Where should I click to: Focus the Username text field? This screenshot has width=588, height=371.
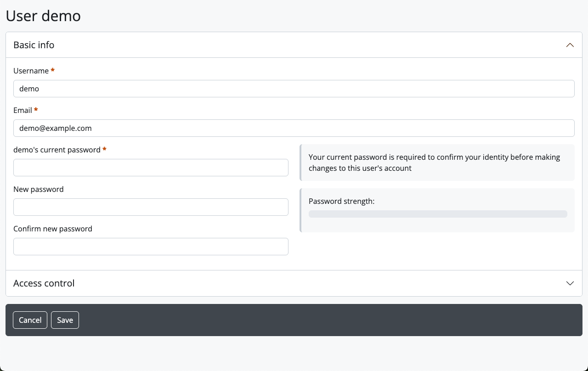[x=294, y=89]
